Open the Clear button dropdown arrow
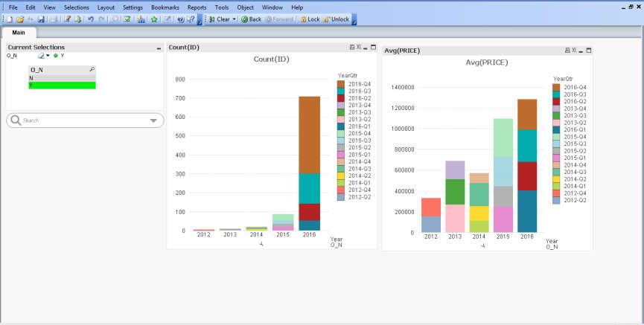Image resolution: width=644 pixels, height=325 pixels. click(x=235, y=19)
